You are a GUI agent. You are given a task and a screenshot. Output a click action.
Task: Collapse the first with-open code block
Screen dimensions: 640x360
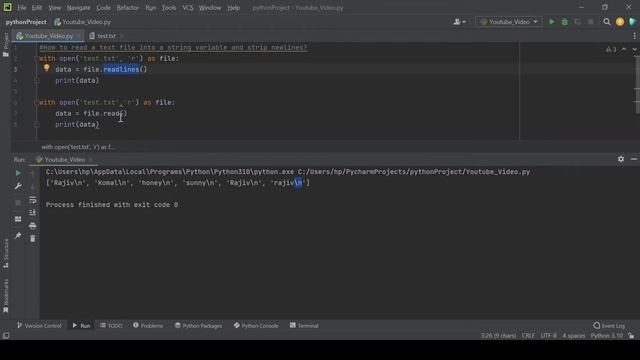click(36, 59)
